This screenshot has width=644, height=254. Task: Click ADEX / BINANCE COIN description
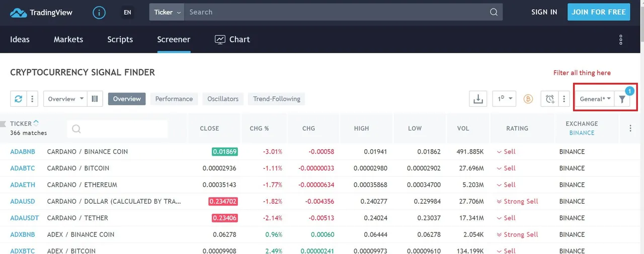[80, 234]
